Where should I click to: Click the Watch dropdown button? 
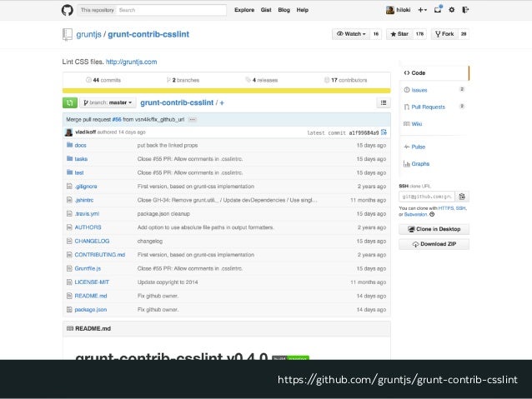(x=351, y=34)
